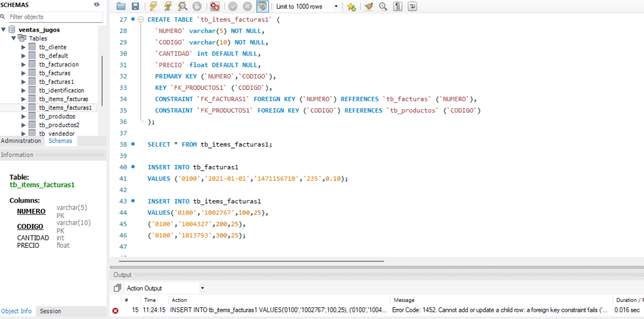Click the green tb_items_facturas1 table name link
644x319 pixels.
pyautogui.click(x=42, y=185)
